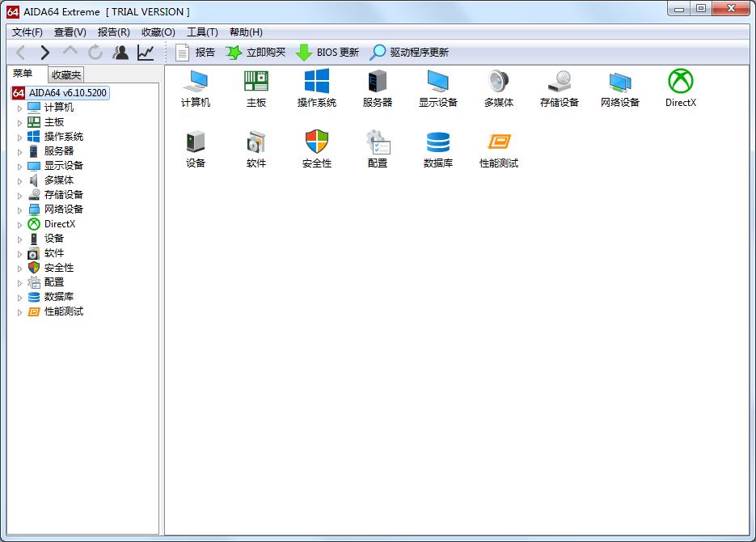The image size is (756, 542).
Task: Select the 多媒体 (Multimedia) icon
Action: pos(498,87)
